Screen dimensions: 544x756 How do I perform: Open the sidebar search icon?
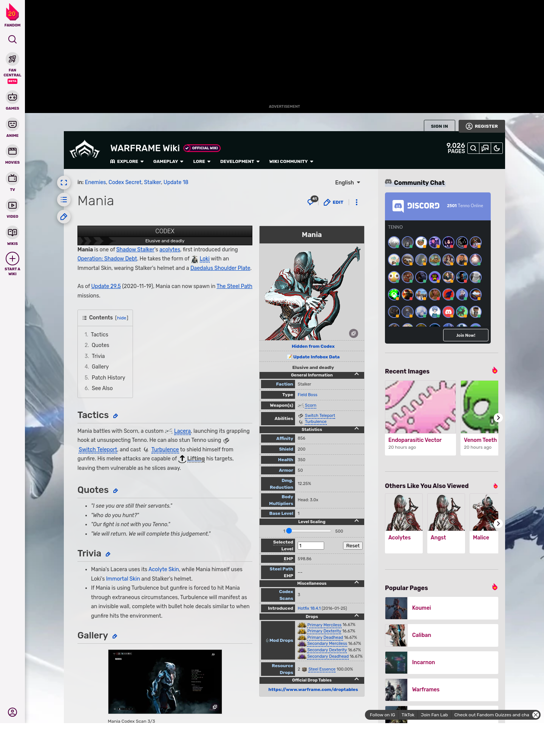pyautogui.click(x=12, y=39)
